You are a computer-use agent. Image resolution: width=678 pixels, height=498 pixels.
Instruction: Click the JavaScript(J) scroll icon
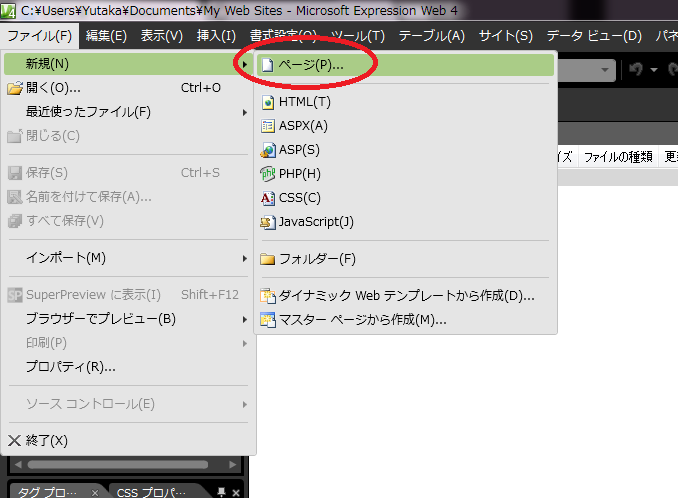pyautogui.click(x=268, y=222)
